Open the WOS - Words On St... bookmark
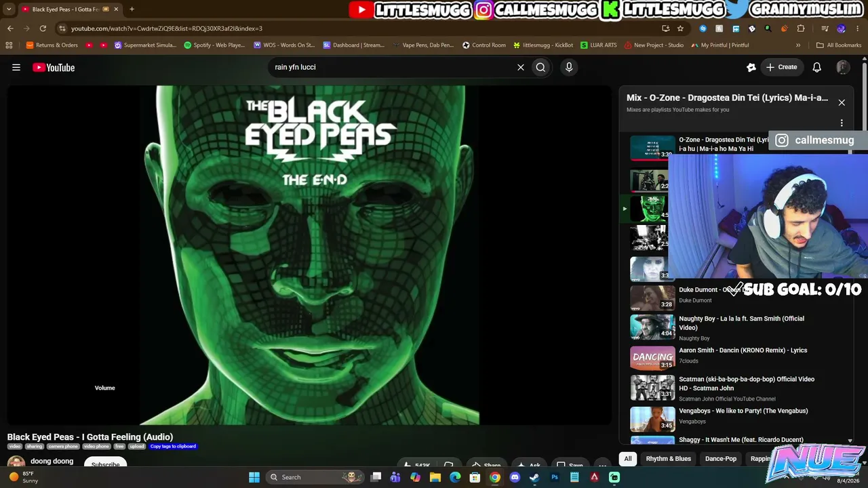 click(284, 45)
